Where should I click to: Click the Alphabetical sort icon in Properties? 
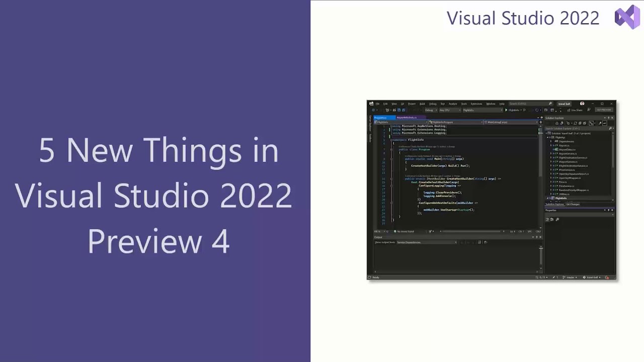point(552,219)
